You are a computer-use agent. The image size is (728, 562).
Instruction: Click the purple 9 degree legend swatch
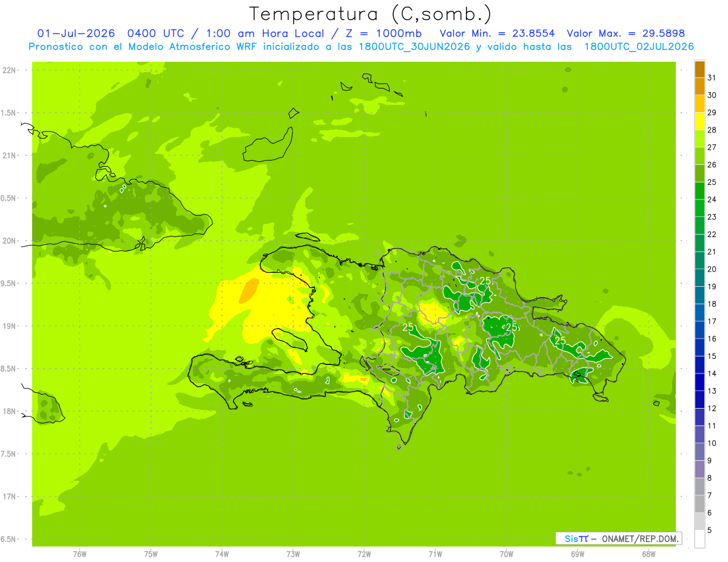[x=699, y=469]
